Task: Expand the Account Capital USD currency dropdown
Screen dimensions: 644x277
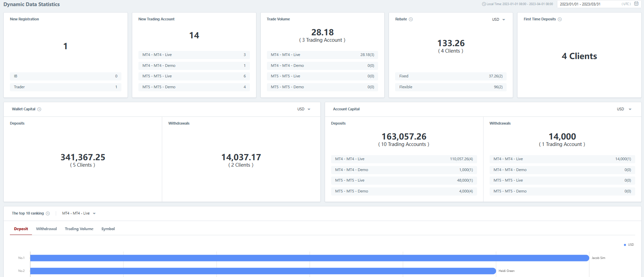Action: pos(624,109)
